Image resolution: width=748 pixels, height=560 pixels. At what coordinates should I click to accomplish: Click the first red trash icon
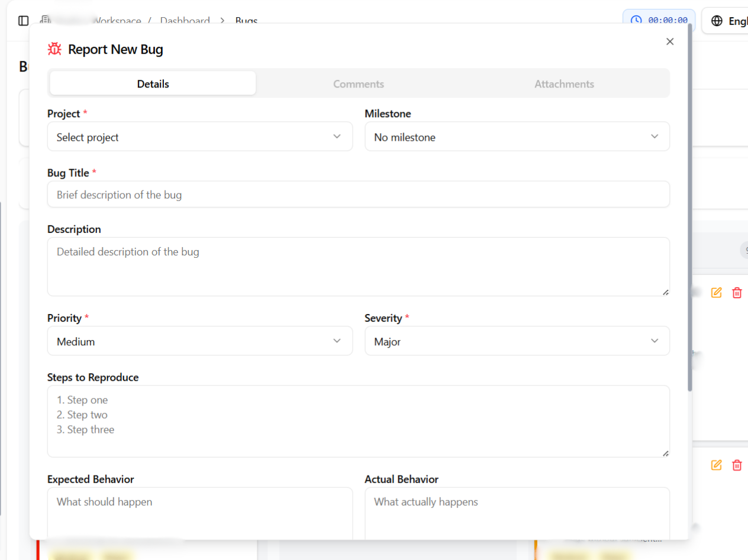coord(737,292)
